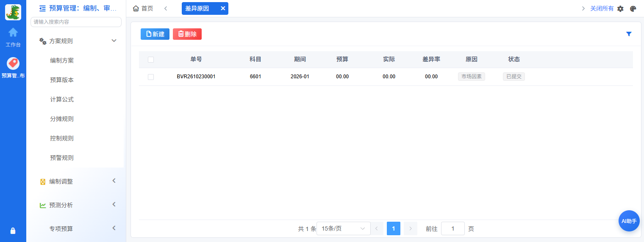Image resolution: width=644 pixels, height=242 pixels.
Task: Open the table filter funnel icon
Action: 629,34
